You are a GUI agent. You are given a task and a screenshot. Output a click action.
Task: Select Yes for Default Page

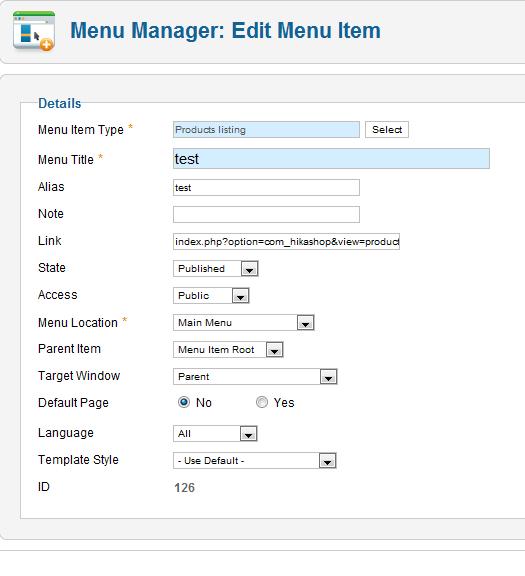[262, 402]
